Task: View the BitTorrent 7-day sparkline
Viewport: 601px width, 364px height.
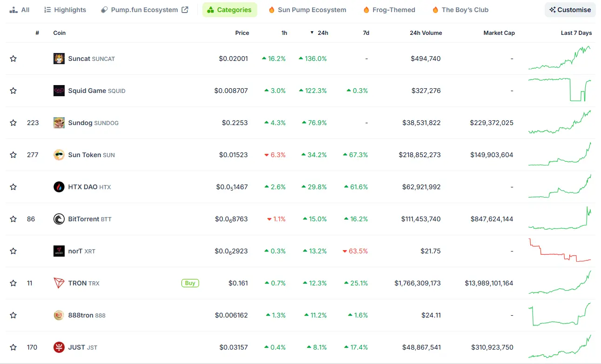Action: tap(560, 218)
